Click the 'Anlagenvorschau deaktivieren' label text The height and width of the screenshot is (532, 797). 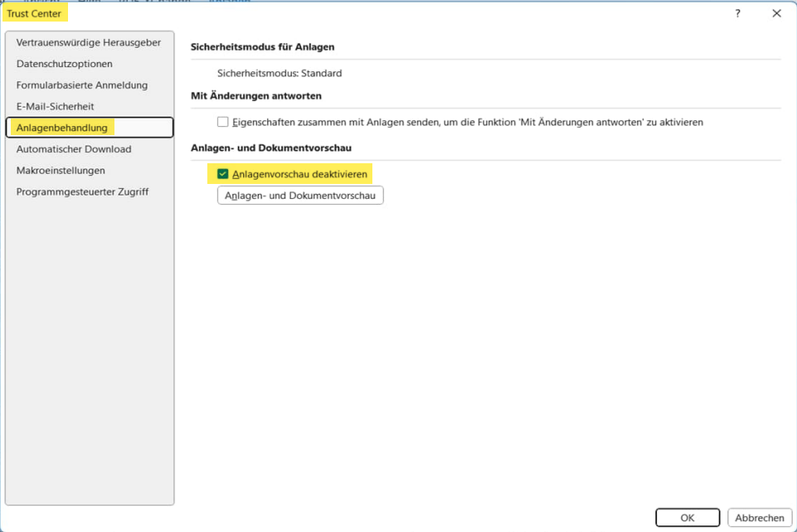299,174
